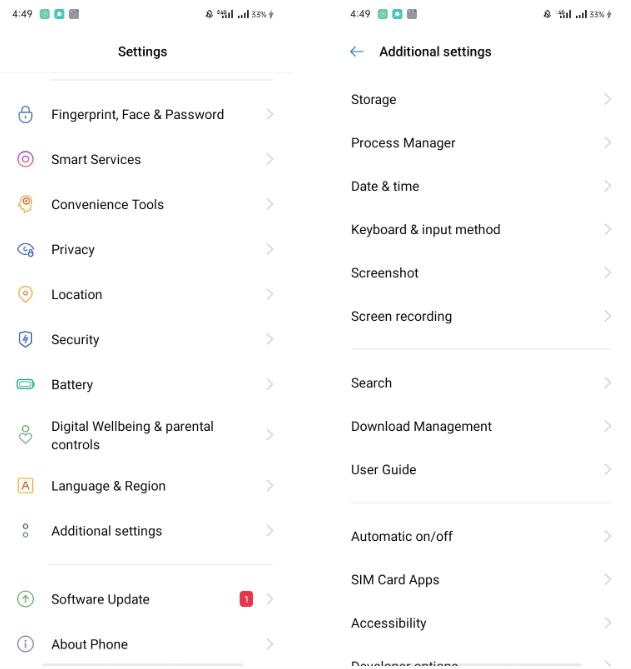Screen dimensions: 631x669
Task: Tap the Battery icon
Action: pyautogui.click(x=26, y=384)
